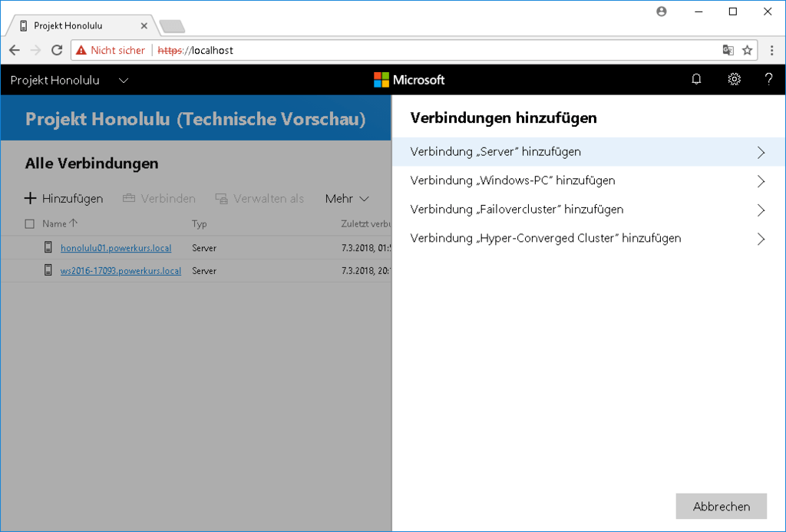Screen dimensions: 786x532
Task: Expand the Projekt Honolulu dropdown chevron
Action: [x=124, y=81]
